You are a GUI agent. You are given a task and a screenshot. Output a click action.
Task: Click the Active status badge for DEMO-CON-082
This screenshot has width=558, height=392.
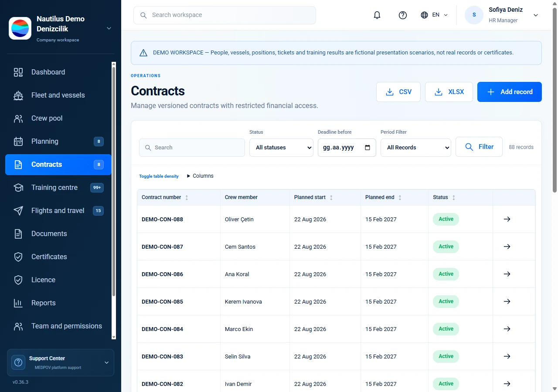pyautogui.click(x=446, y=384)
